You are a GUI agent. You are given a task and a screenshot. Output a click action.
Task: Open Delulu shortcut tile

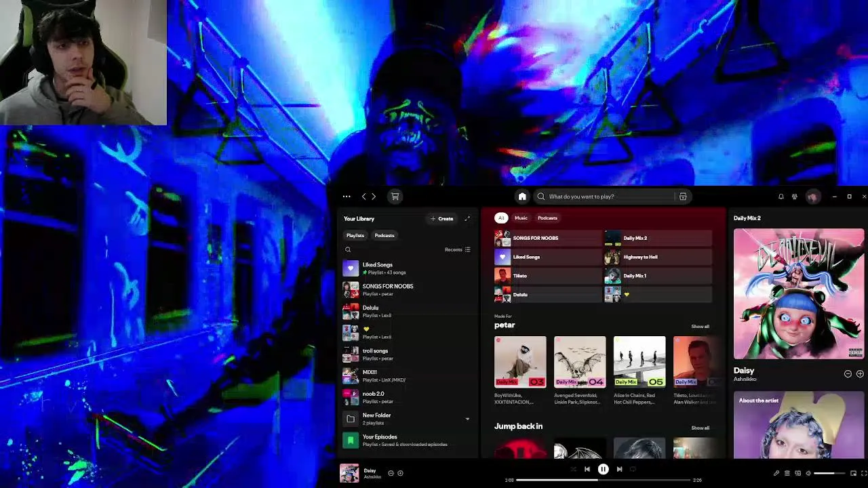[x=548, y=295]
